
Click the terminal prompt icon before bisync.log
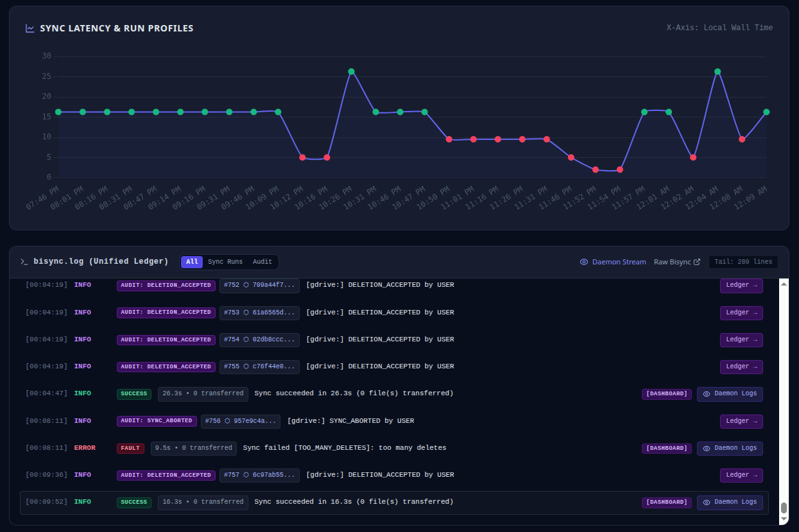tap(24, 262)
